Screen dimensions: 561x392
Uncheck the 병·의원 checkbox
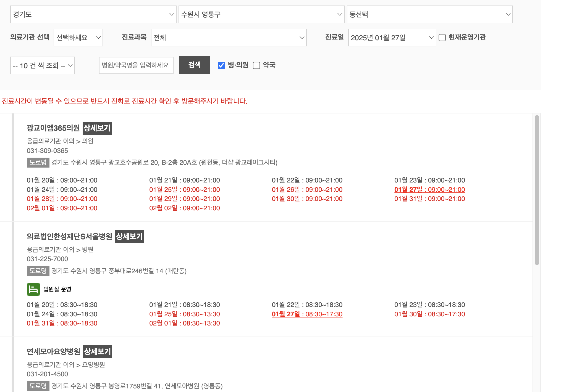point(221,65)
